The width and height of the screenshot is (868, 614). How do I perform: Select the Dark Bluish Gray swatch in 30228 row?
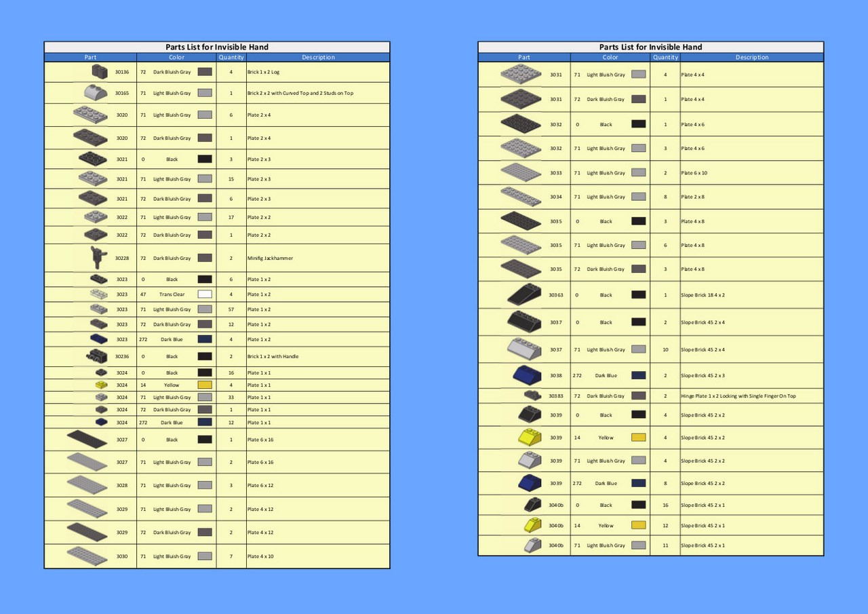205,258
